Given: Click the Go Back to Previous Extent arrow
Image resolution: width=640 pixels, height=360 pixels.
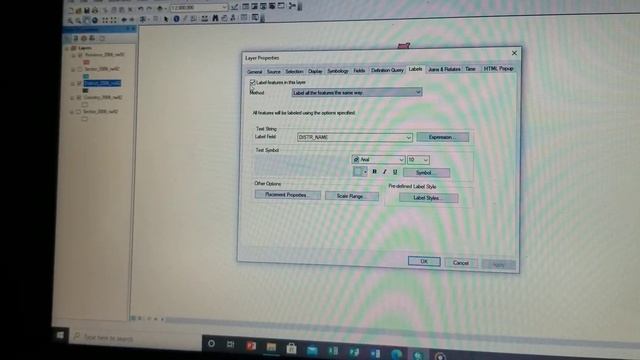Looking at the screenshot, I should point(124,19).
